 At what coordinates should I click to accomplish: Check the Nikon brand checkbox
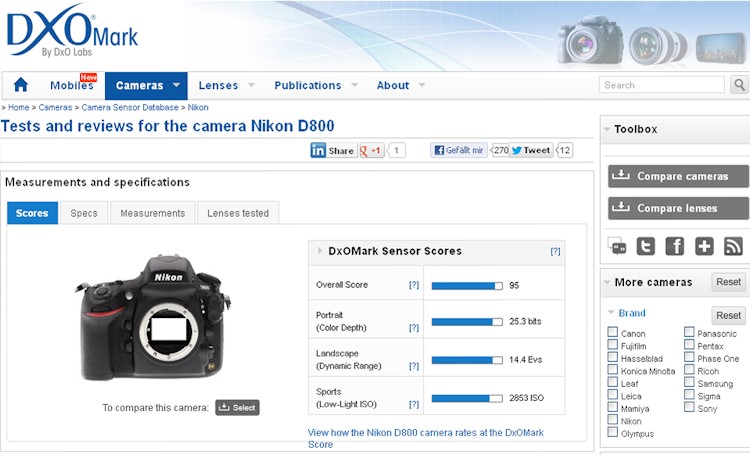613,419
